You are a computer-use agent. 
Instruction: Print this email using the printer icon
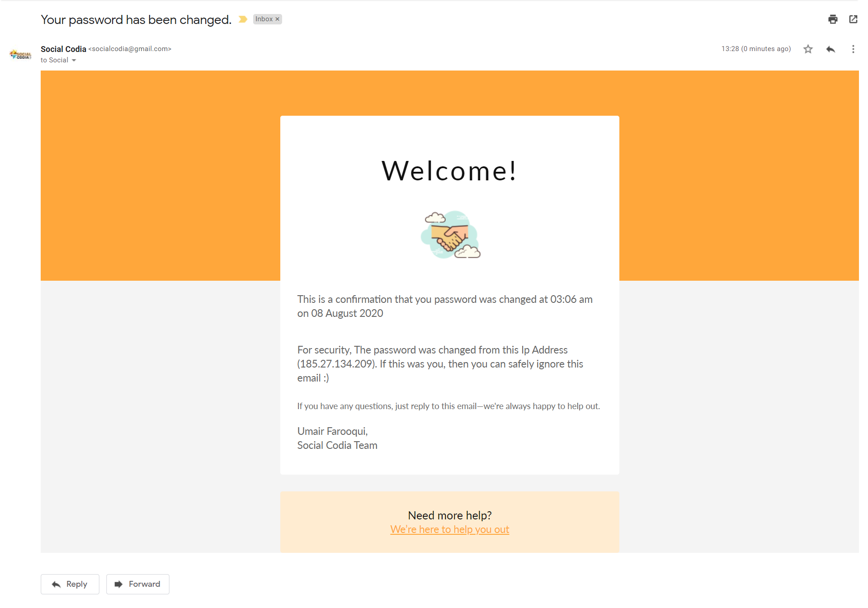[x=833, y=19]
